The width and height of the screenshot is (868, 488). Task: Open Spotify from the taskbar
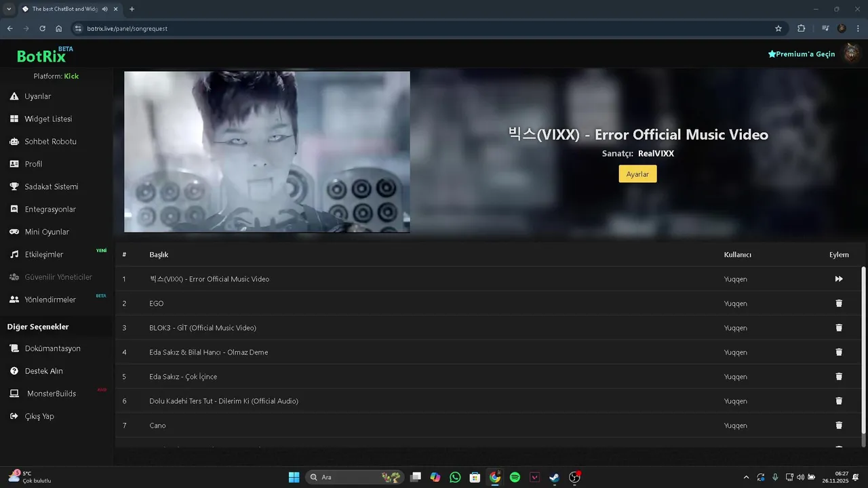[515, 477]
